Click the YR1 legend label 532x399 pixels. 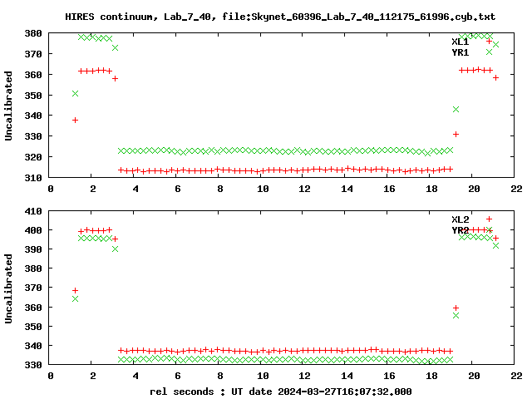click(460, 52)
